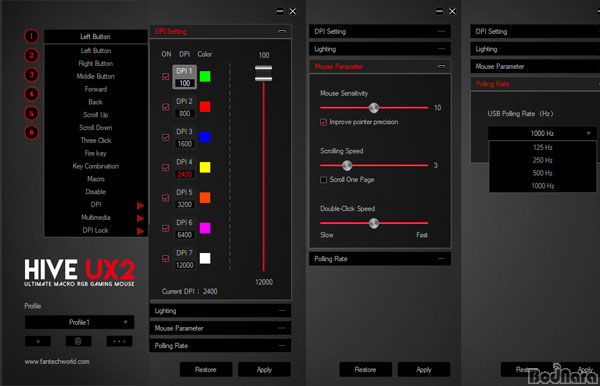The image size is (600, 386).
Task: Choose Key Combination from the function list
Action: [x=96, y=166]
